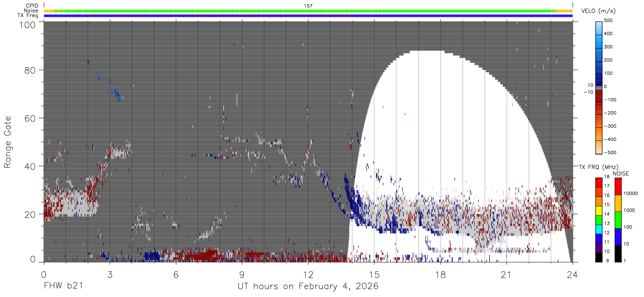Screen dimensions: 644x297
Task: Click the UT hour 24 tick label
Action: tap(573, 274)
